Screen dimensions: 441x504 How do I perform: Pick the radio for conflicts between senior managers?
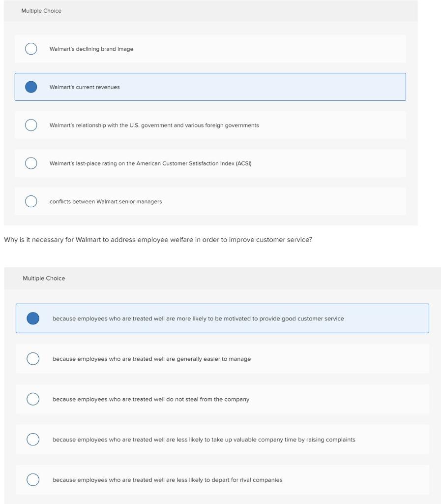(x=31, y=201)
